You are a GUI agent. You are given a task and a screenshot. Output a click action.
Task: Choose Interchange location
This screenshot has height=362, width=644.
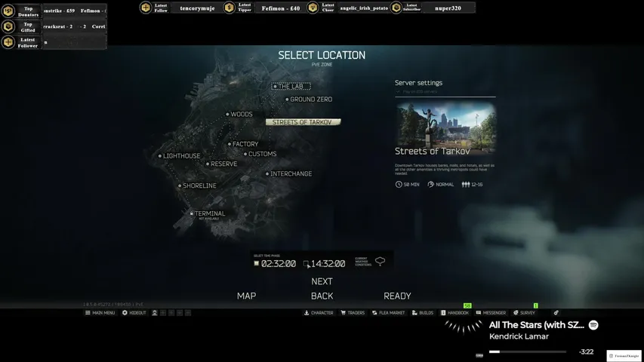click(x=288, y=173)
